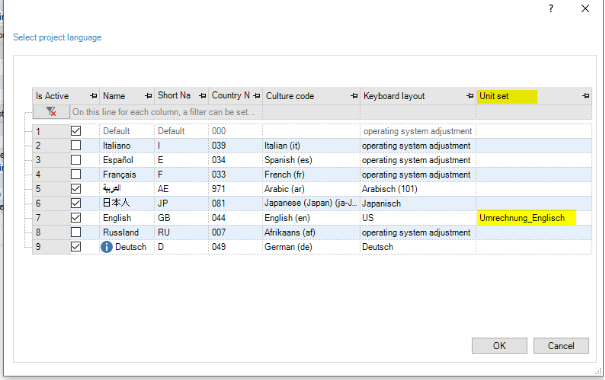Select the Umrechnung_Englisch unit set cell

534,218
